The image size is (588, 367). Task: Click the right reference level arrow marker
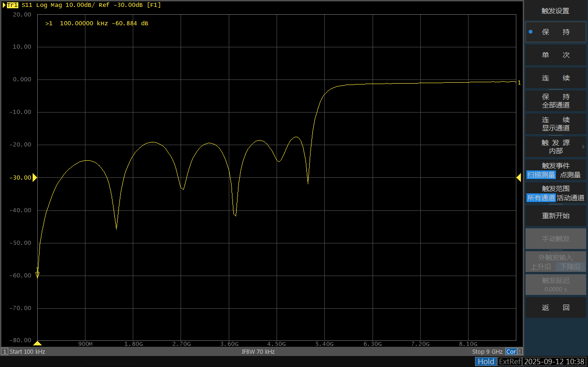tap(518, 177)
